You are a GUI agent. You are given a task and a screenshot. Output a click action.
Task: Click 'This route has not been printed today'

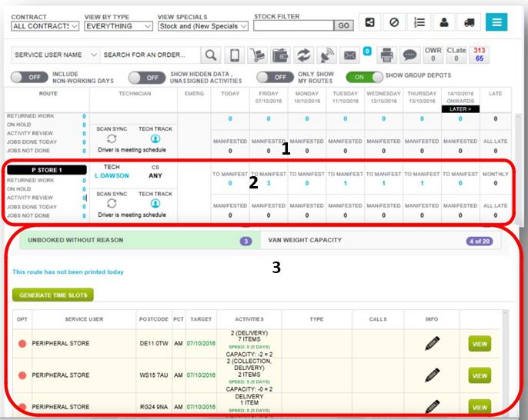tap(68, 272)
